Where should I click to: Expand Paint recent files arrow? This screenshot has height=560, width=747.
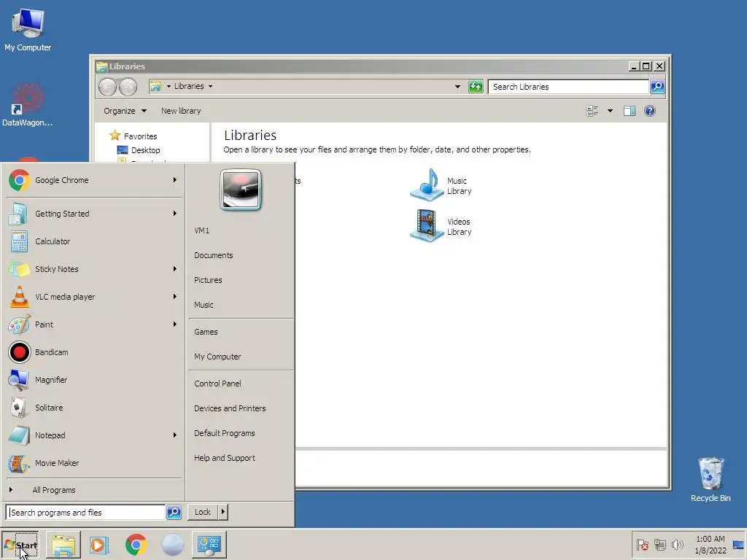pyautogui.click(x=175, y=324)
